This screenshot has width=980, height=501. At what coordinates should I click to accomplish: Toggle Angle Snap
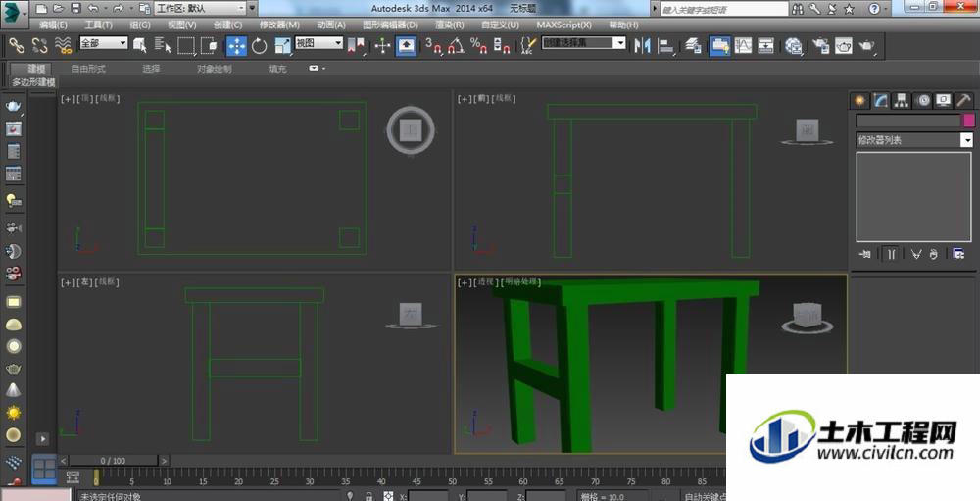pyautogui.click(x=457, y=45)
